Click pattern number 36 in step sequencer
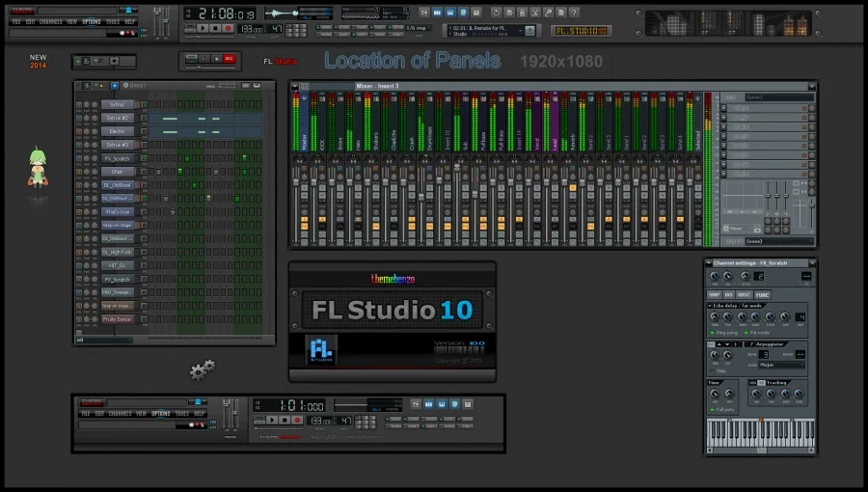Image resolution: width=868 pixels, height=492 pixels. coord(87,86)
